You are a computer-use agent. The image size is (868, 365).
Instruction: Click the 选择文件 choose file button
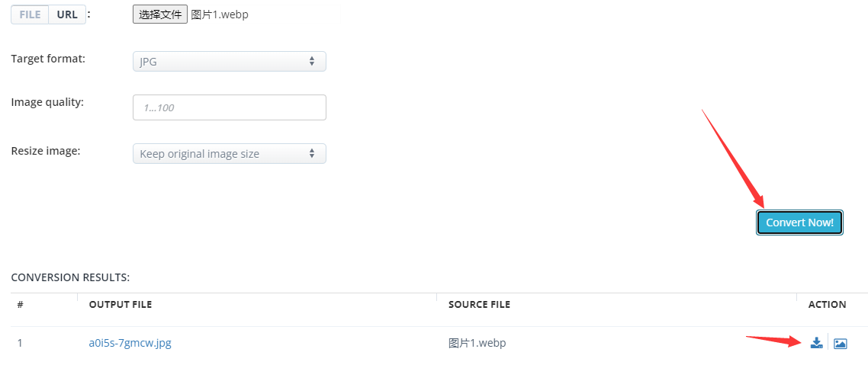(x=160, y=14)
